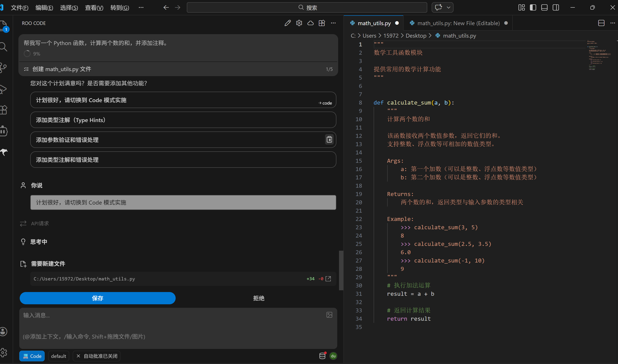Open math_utils.py diff external link icon
Viewport: 618px width, 364px height.
(x=328, y=279)
